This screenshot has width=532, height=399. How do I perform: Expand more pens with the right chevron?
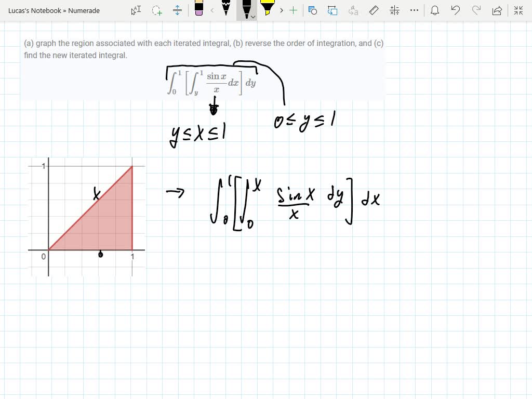click(x=281, y=10)
